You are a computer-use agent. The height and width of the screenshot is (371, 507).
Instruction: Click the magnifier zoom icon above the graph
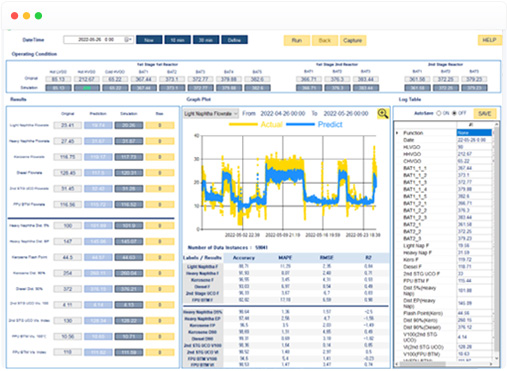tap(383, 113)
